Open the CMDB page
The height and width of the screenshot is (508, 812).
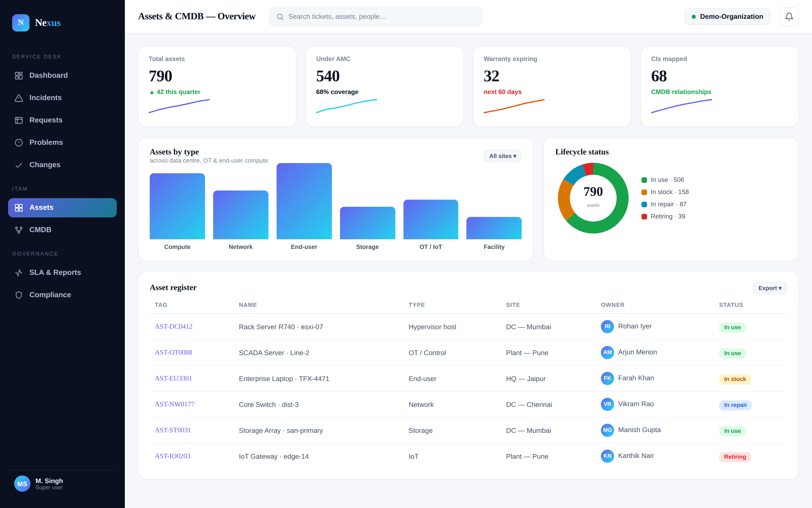coord(62,230)
